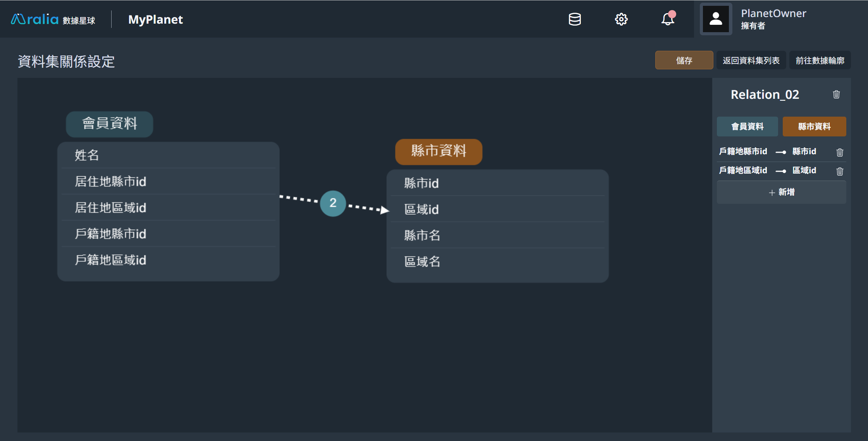
Task: Open 前往數據輪廓 button
Action: (820, 60)
